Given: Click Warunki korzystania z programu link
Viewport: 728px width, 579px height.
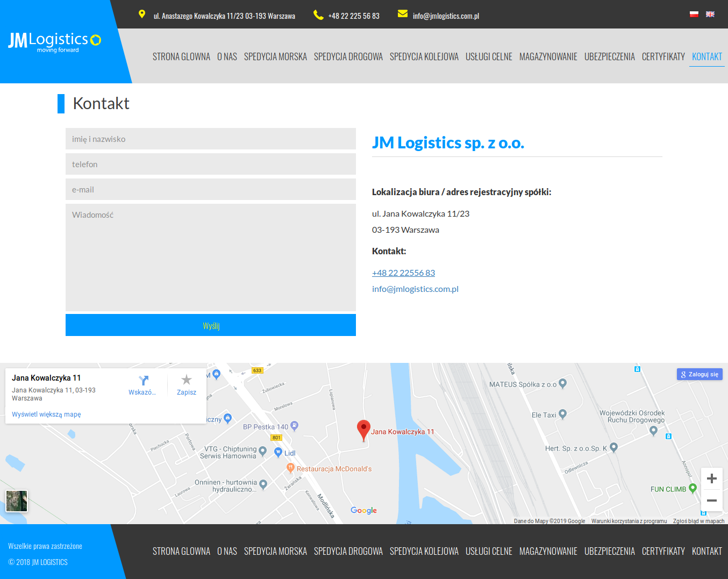Looking at the screenshot, I should (x=629, y=521).
